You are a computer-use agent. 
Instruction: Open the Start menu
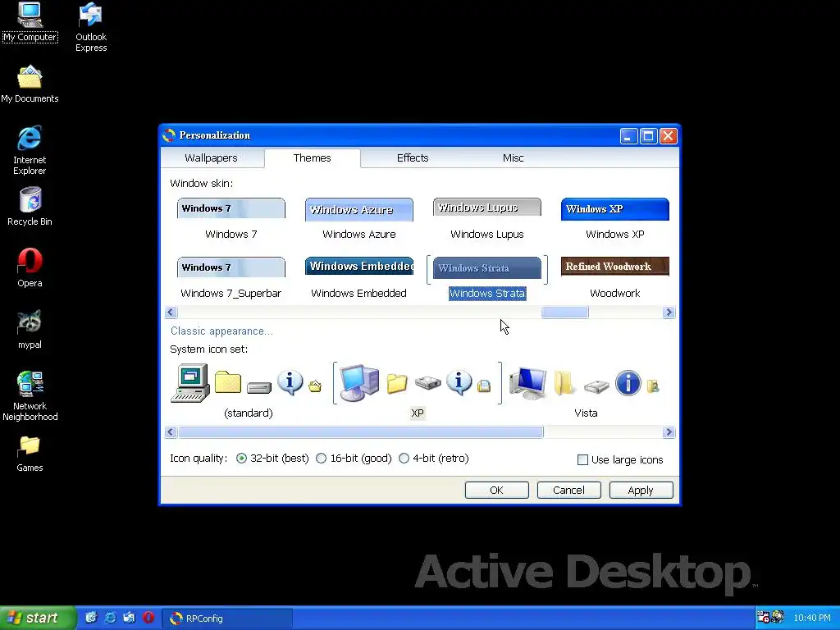tap(38, 619)
